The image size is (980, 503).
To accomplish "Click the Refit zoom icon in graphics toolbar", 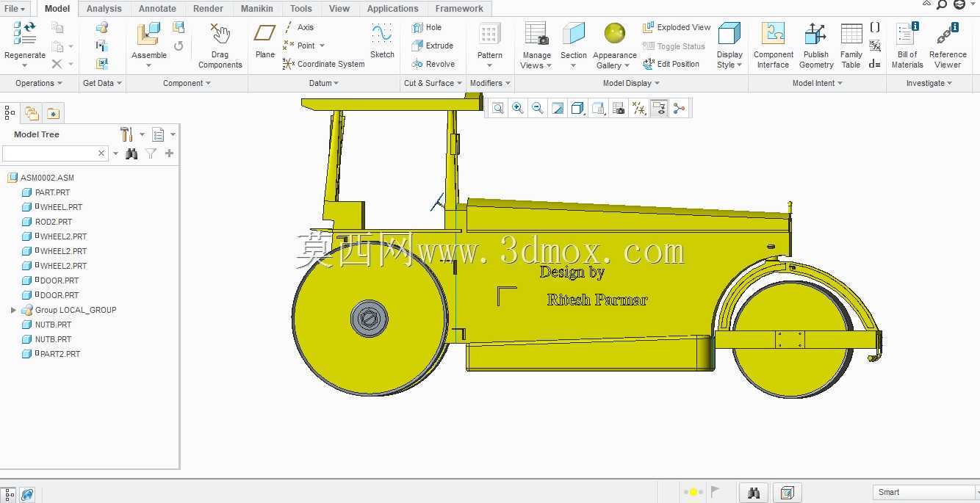I will click(x=498, y=109).
